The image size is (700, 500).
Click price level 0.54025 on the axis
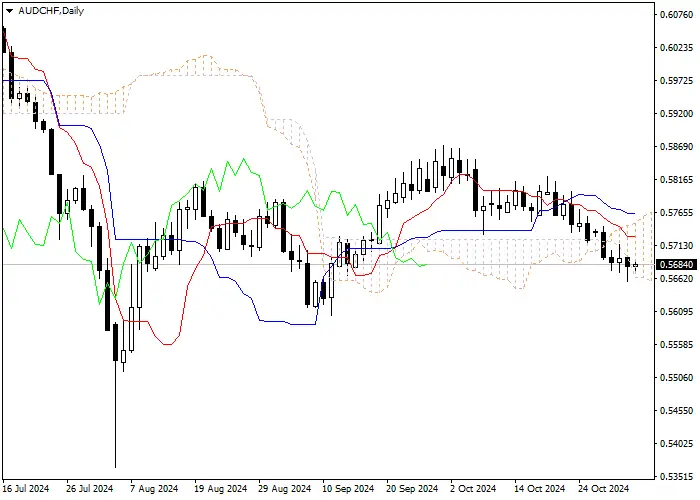(x=677, y=444)
